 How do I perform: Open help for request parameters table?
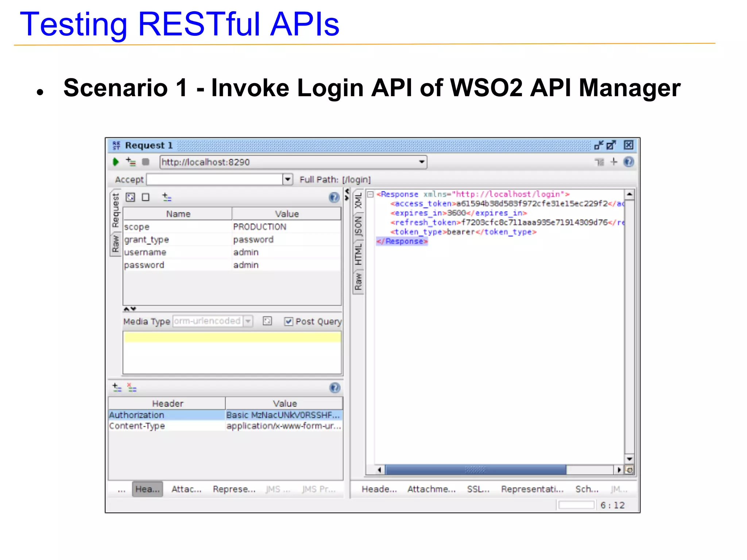(x=334, y=197)
